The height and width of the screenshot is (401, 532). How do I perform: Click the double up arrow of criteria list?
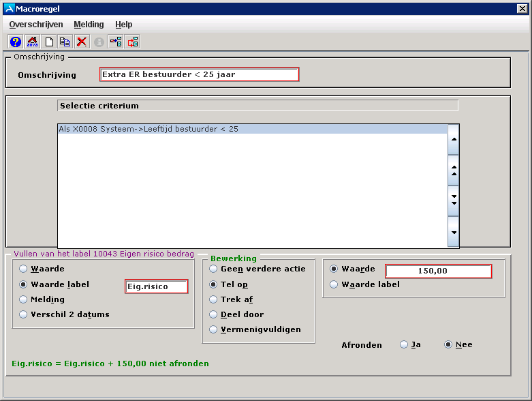click(x=453, y=170)
